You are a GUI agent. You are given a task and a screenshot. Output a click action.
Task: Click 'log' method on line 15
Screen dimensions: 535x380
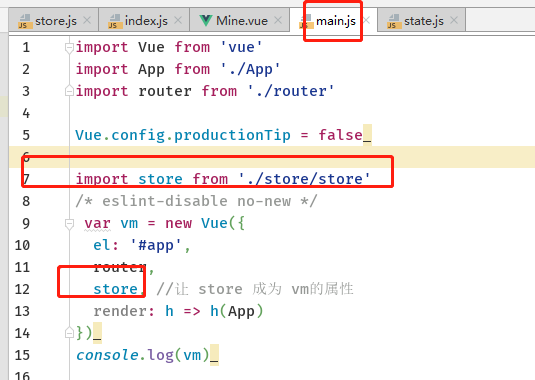point(160,355)
